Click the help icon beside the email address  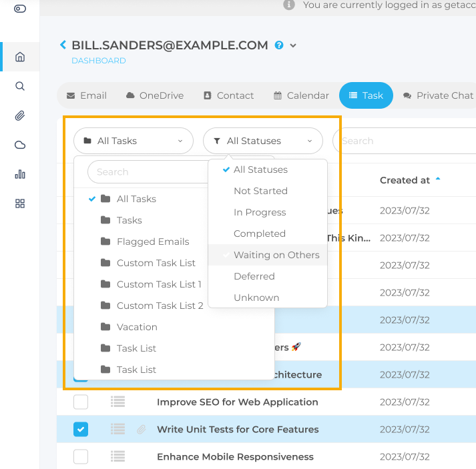click(279, 45)
